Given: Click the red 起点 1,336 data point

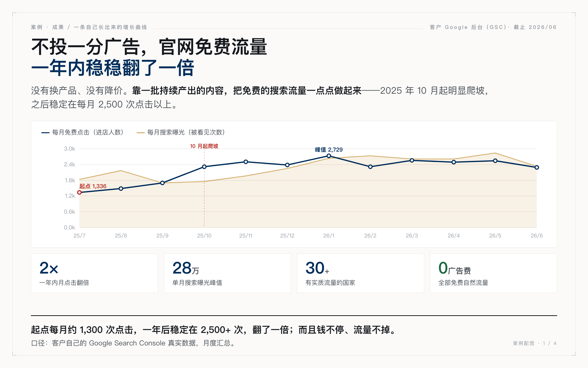Looking at the screenshot, I should [x=79, y=193].
